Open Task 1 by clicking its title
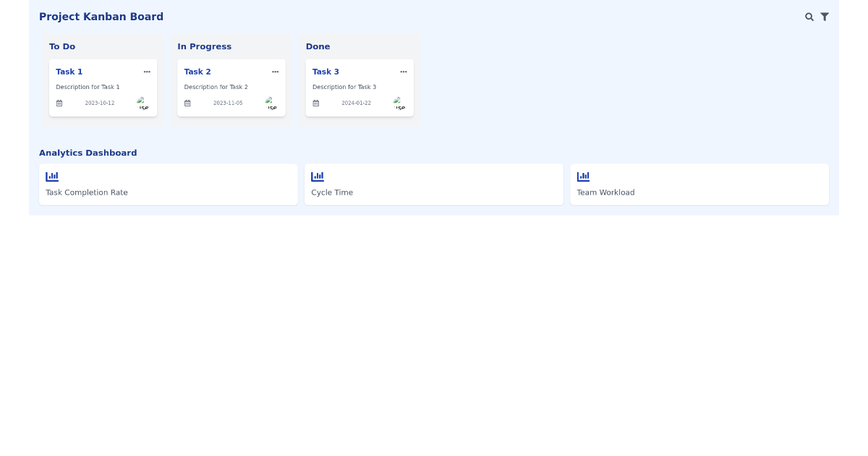Screen dimensions: 868x456 click(69, 71)
